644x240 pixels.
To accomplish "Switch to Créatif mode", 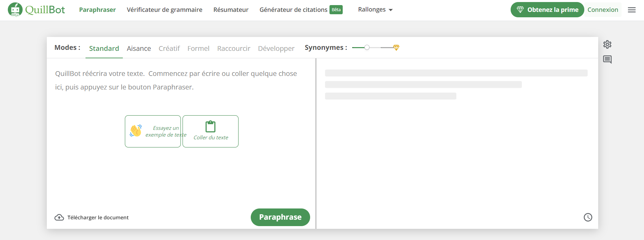I will point(169,48).
